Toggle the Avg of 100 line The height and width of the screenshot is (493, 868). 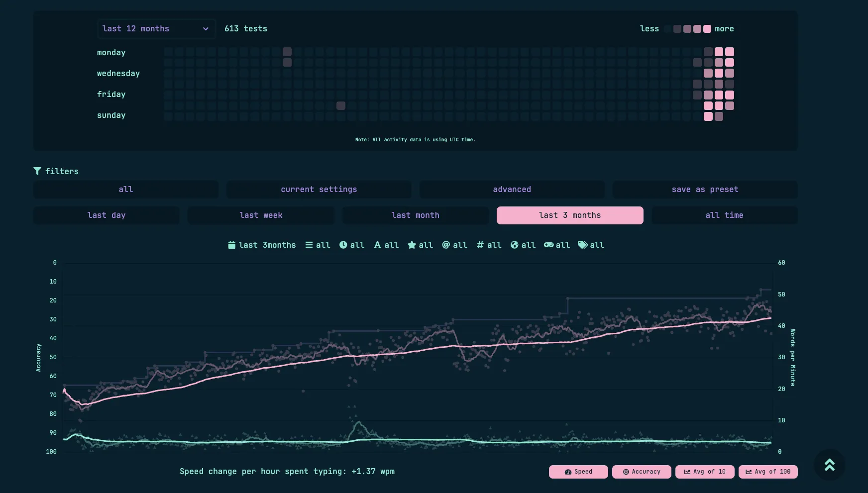tap(767, 472)
